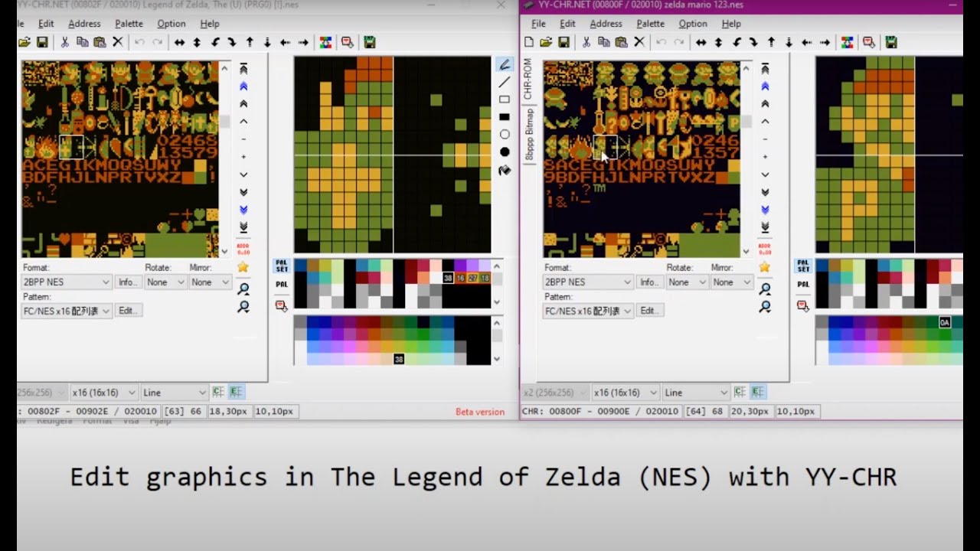The width and height of the screenshot is (980, 551).
Task: Select palette color labeled 38 in left window
Action: (448, 278)
